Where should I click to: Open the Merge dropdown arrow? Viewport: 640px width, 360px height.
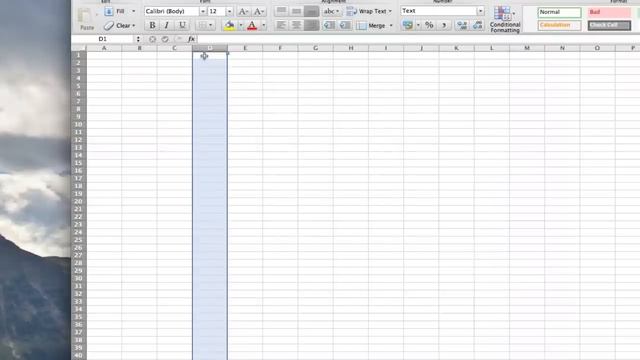pos(391,26)
